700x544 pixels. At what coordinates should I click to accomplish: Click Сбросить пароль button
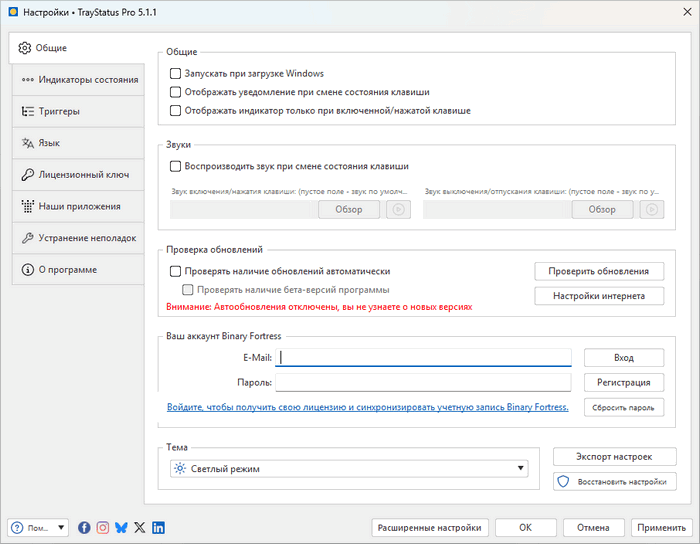click(624, 407)
